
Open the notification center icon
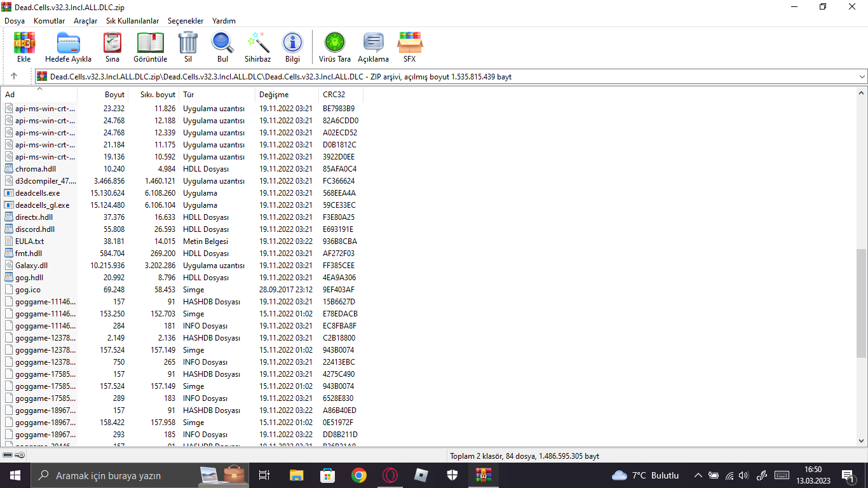point(848,475)
